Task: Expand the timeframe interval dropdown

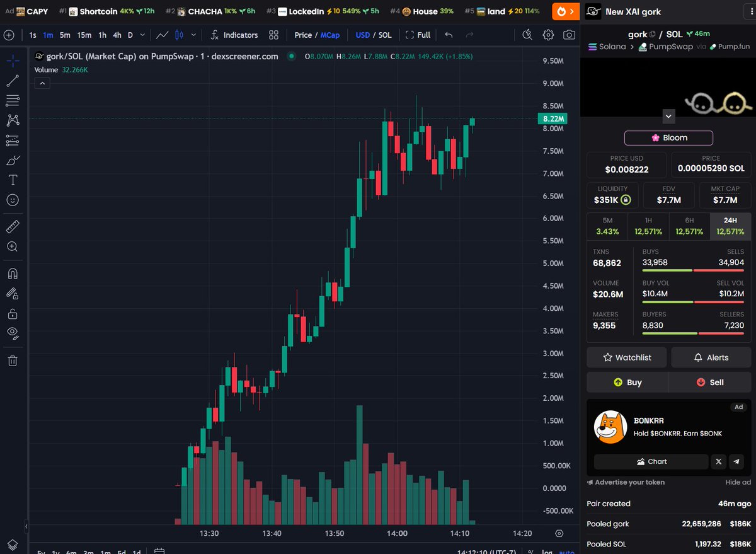Action: click(143, 35)
